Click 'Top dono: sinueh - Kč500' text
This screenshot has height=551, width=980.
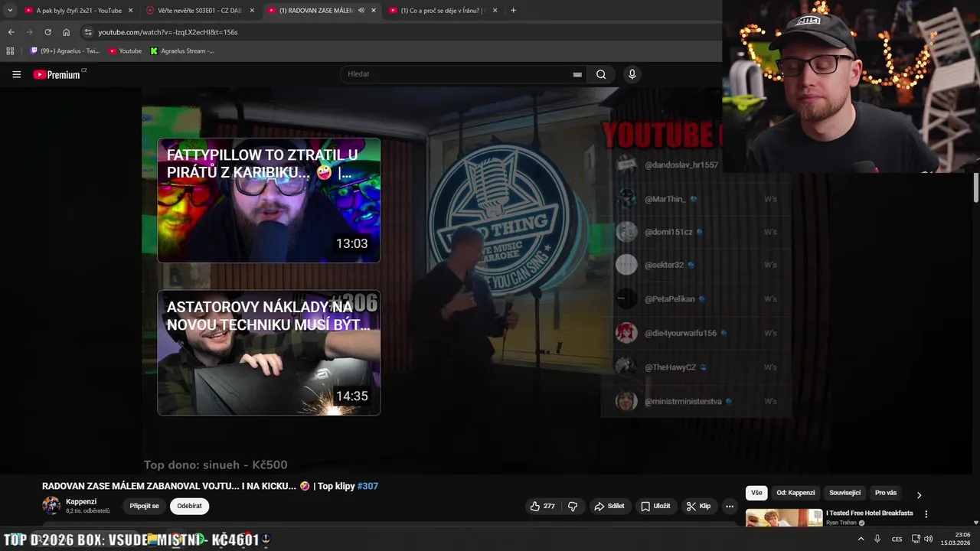(216, 465)
